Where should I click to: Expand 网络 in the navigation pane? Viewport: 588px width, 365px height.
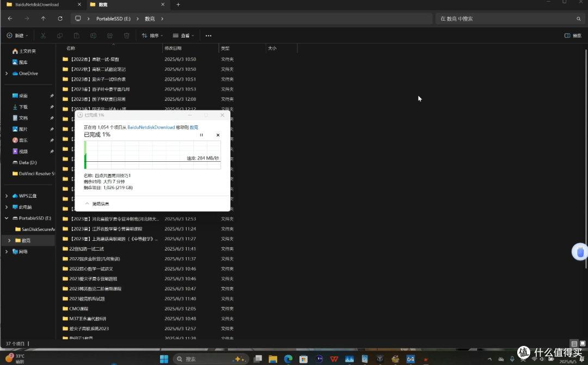coord(7,251)
